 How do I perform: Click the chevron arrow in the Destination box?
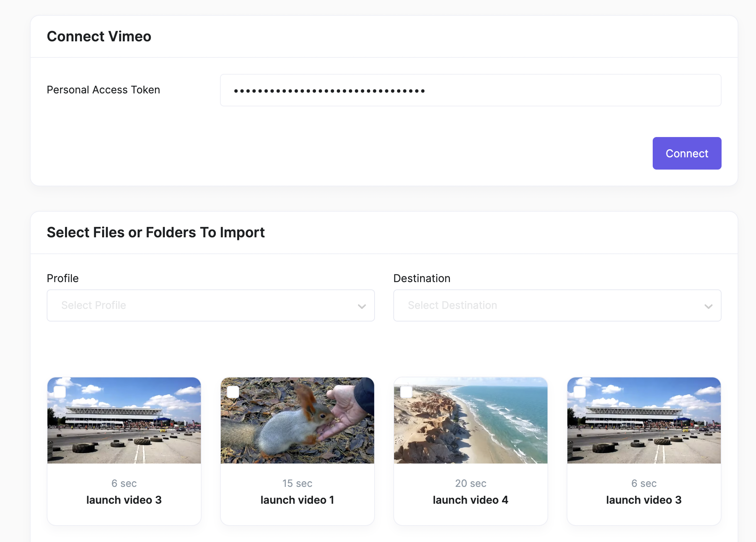[708, 306]
